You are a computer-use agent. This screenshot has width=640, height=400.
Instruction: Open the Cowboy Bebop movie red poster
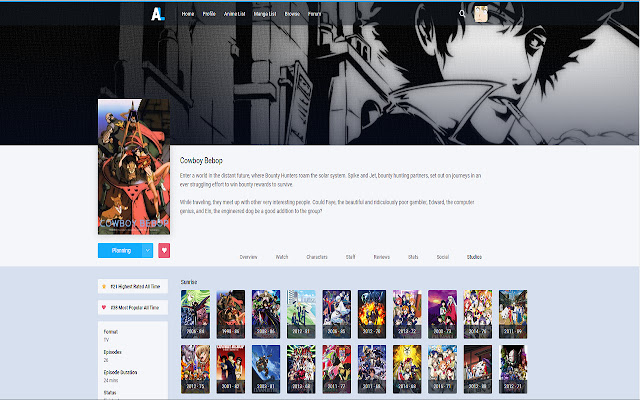(x=231, y=369)
